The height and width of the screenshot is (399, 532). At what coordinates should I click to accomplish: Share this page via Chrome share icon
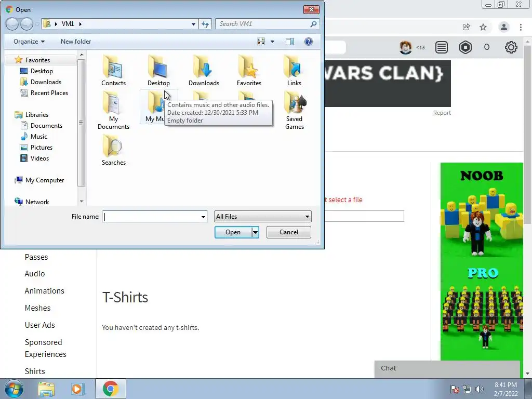[x=467, y=27]
